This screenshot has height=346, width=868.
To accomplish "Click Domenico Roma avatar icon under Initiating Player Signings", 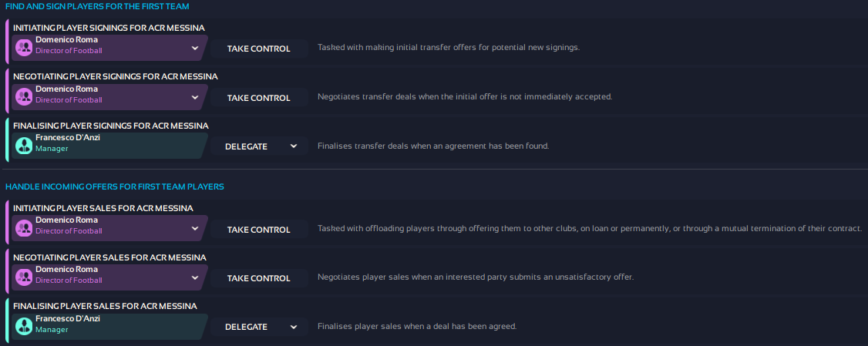I will coord(24,49).
